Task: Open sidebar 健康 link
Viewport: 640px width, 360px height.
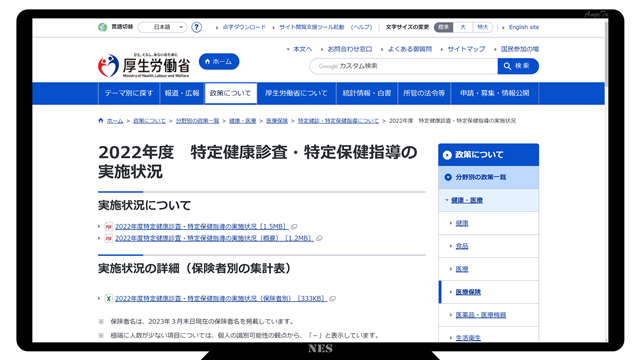Action: [462, 223]
